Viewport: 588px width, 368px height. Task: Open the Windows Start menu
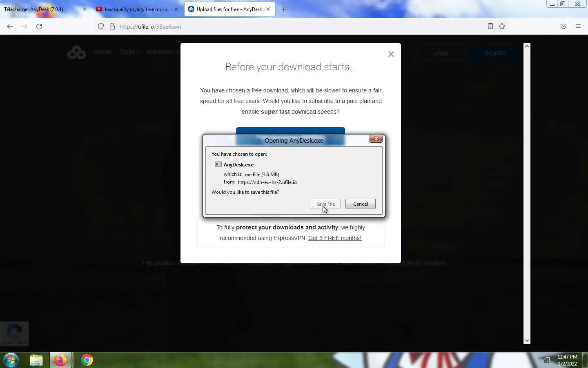11,360
